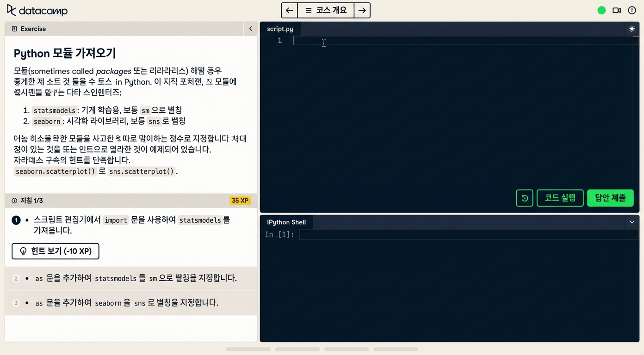Click the seaborn code term in list

coord(47,122)
